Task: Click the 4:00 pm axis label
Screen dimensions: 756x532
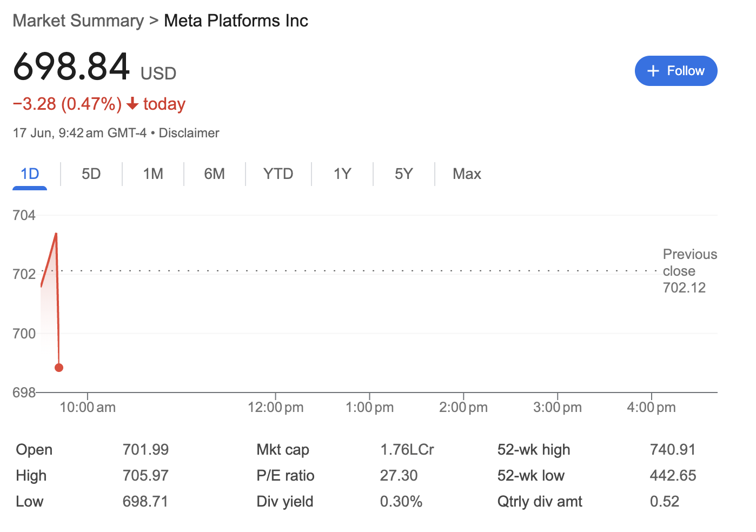Action: pyautogui.click(x=651, y=407)
